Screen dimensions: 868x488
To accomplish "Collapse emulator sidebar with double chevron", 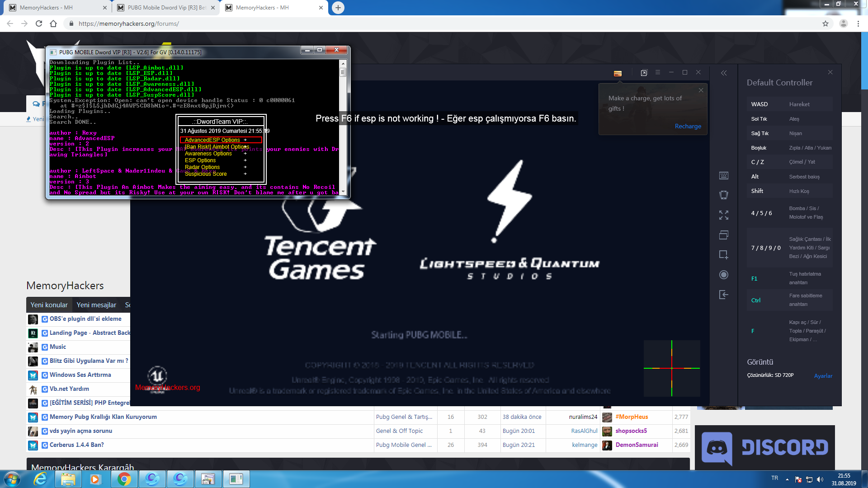I will [724, 73].
